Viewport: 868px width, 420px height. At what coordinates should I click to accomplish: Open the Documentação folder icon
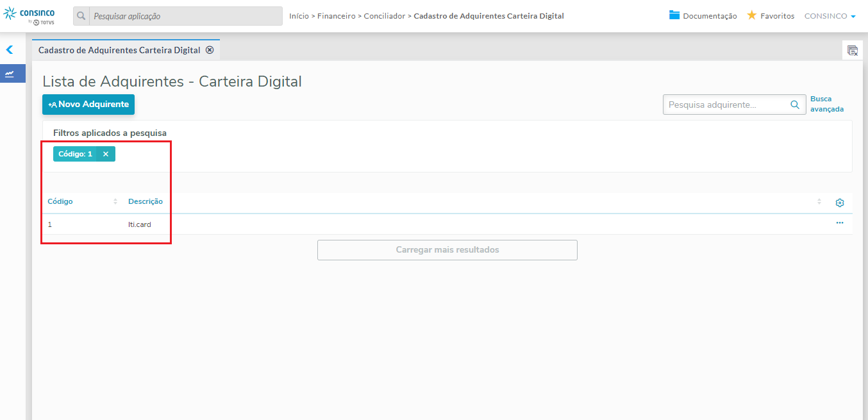click(674, 15)
